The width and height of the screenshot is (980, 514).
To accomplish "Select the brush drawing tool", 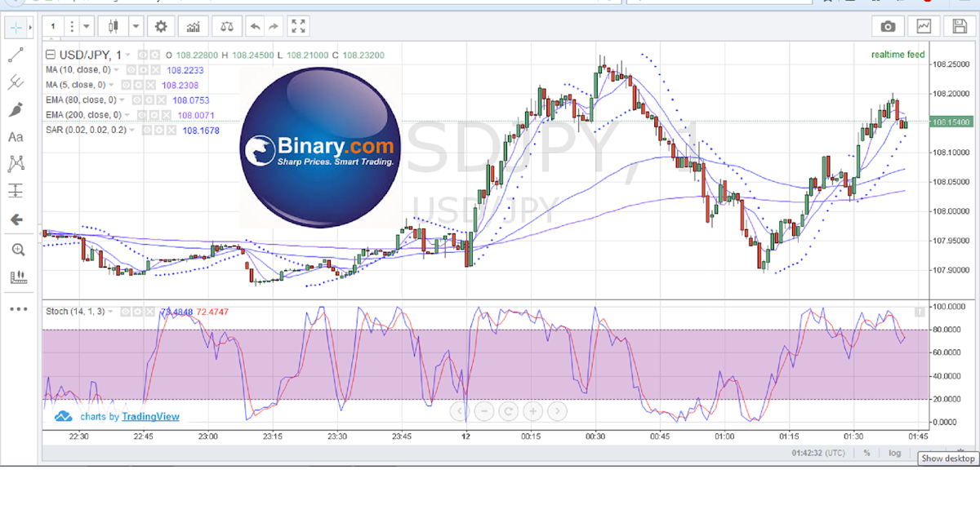I will pyautogui.click(x=16, y=109).
